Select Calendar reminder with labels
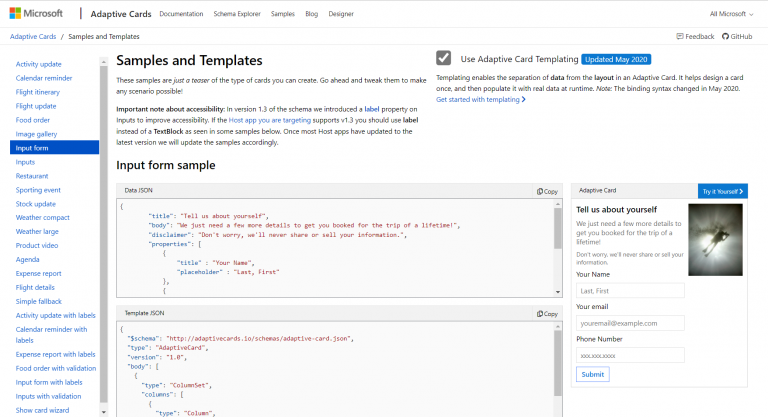 51,335
